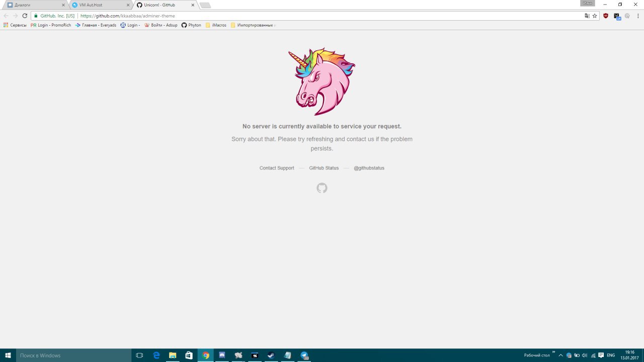644x362 pixels.
Task: Click the taskbar icon right of Discord
Action: (x=238, y=355)
